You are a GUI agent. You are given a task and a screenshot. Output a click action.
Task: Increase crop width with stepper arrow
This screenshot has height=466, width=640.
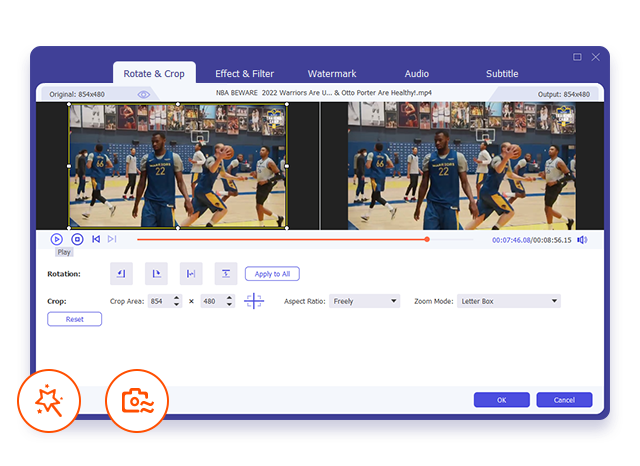pyautogui.click(x=177, y=297)
